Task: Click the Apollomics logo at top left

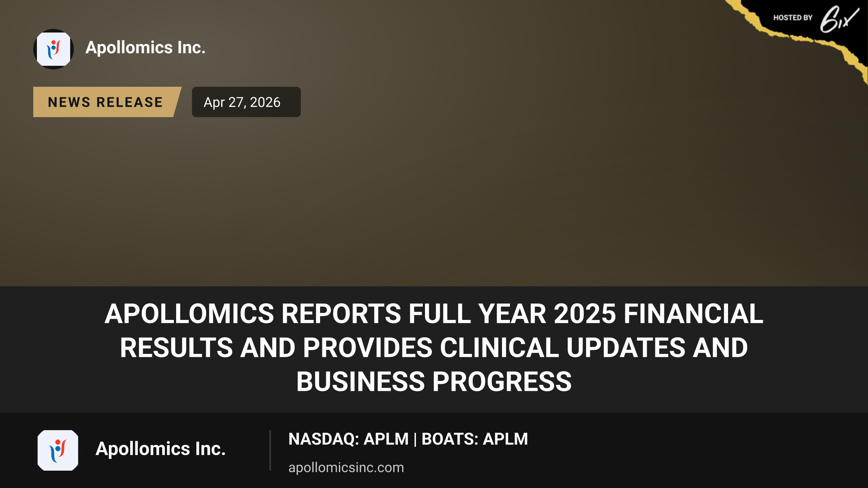Action: 54,49
